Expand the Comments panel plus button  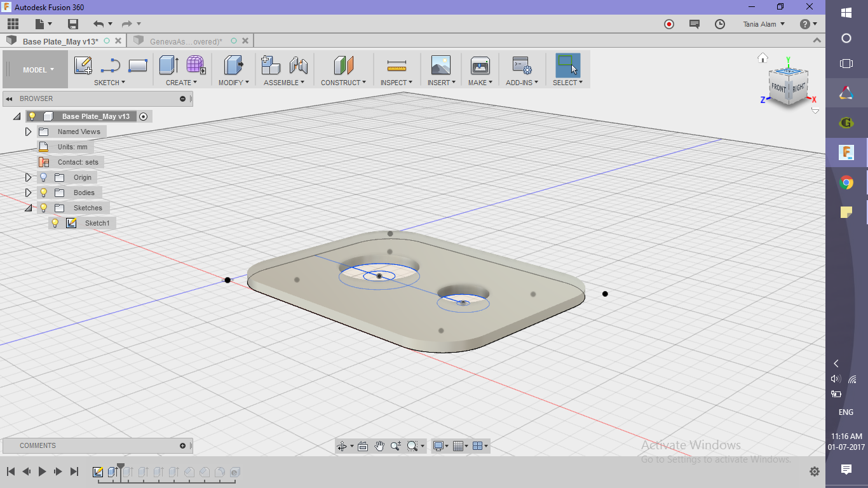(x=182, y=445)
